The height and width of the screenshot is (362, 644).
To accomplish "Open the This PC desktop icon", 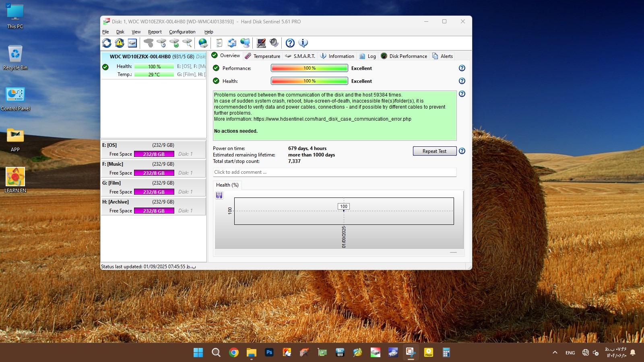I will pyautogui.click(x=15, y=17).
